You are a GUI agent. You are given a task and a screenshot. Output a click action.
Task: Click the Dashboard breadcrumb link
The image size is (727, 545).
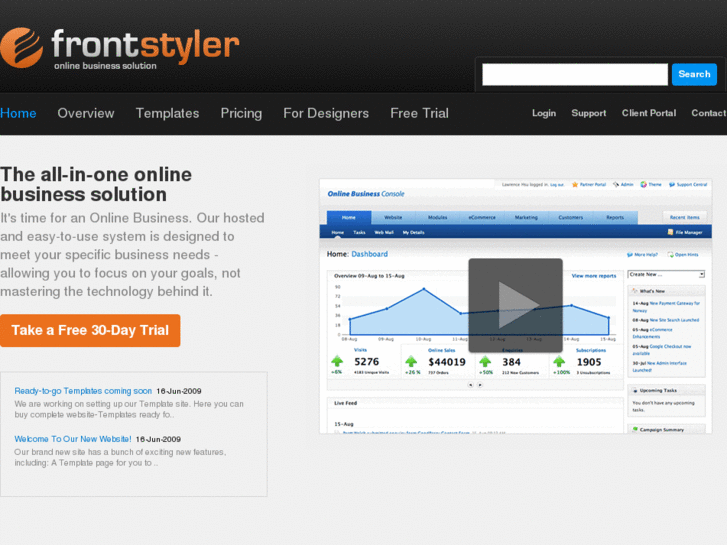370,254
